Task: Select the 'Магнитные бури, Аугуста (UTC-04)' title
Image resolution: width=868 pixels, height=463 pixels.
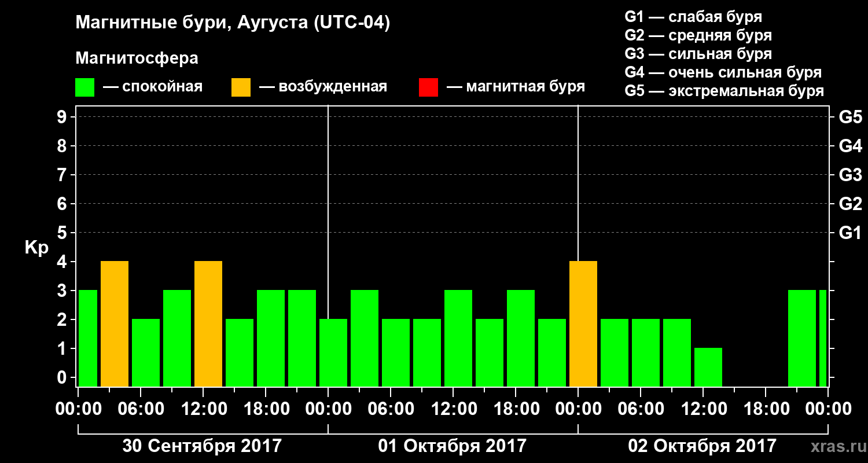Action: click(x=233, y=23)
